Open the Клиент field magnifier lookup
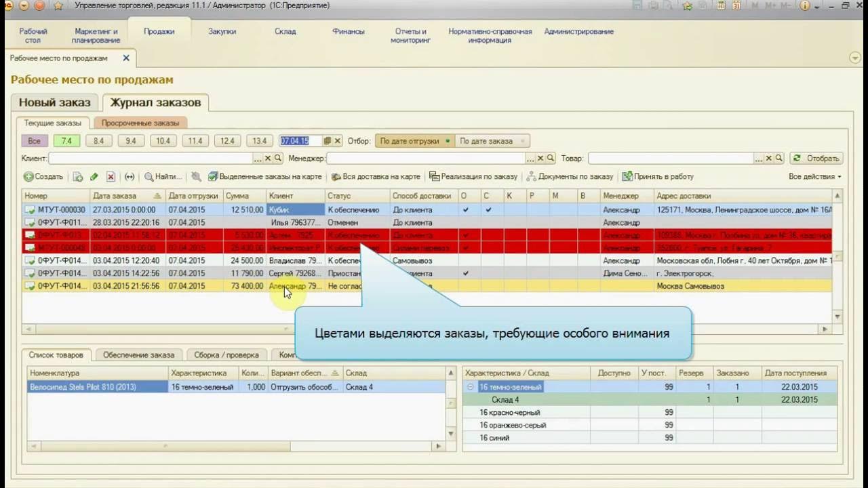Image resolution: width=868 pixels, height=488 pixels. point(278,158)
